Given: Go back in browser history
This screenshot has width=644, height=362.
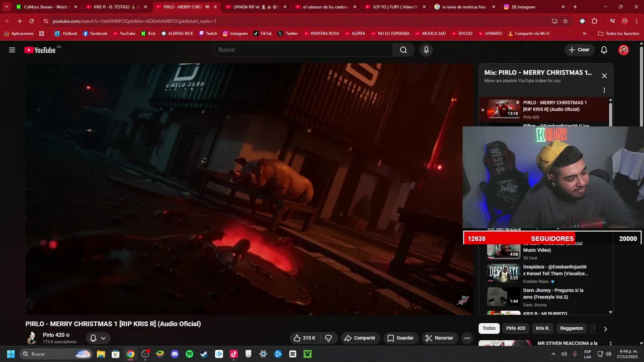Looking at the screenshot, I should click(7, 21).
